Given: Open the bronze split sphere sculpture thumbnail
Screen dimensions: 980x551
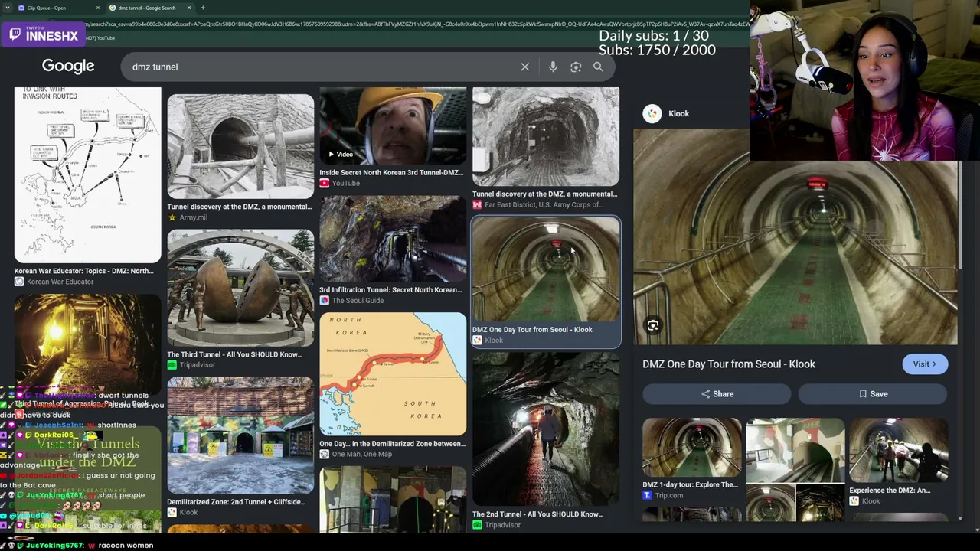Looking at the screenshot, I should (x=240, y=288).
